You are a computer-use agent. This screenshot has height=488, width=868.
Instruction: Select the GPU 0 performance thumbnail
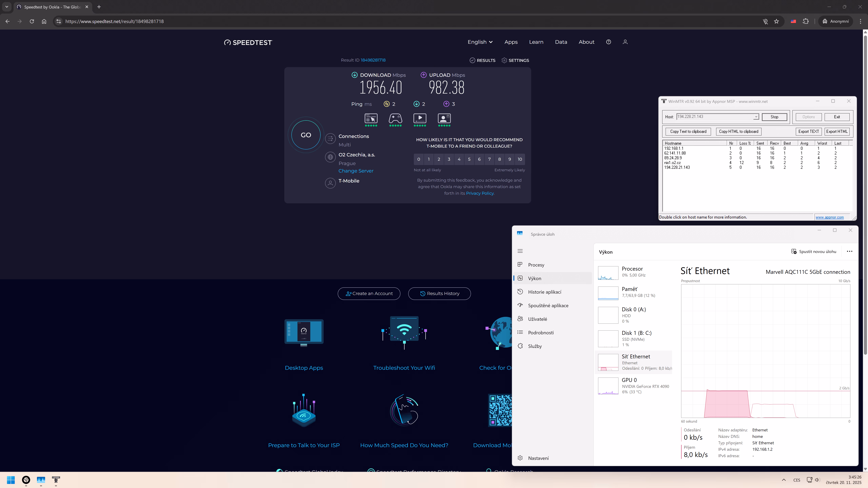pyautogui.click(x=608, y=386)
